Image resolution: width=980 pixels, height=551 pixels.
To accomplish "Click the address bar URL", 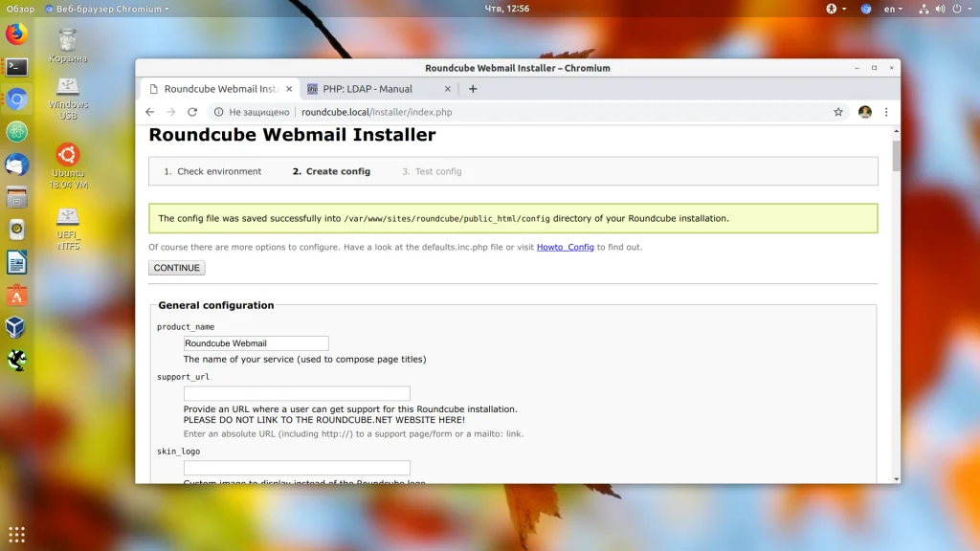I will click(x=377, y=112).
